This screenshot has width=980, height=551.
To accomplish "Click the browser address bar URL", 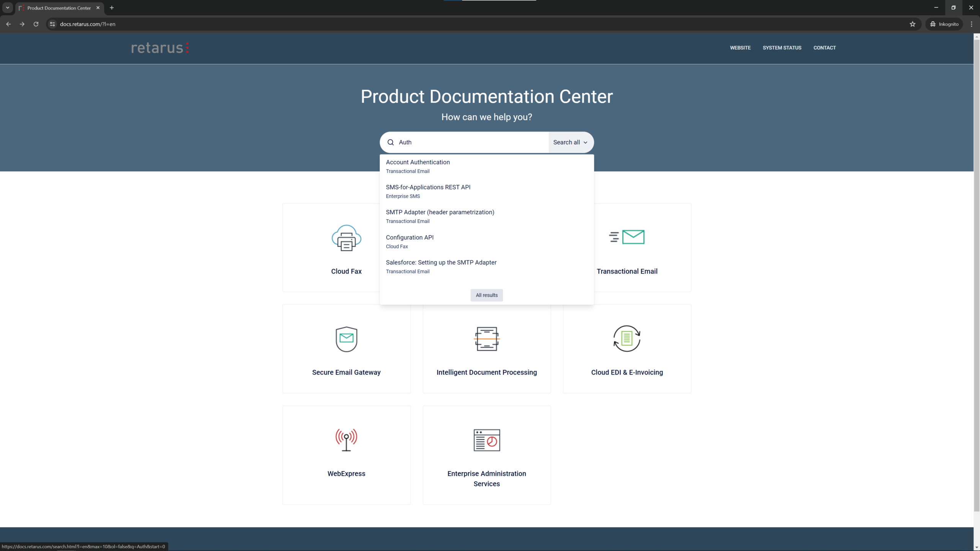I will (88, 24).
